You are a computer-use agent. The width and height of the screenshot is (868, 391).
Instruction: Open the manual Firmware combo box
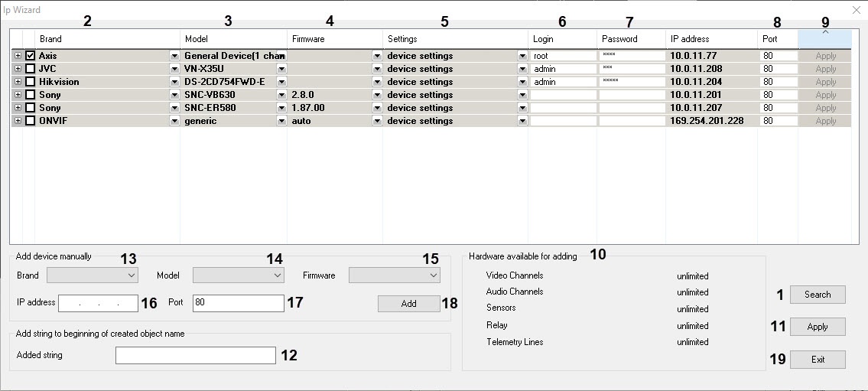pos(395,275)
